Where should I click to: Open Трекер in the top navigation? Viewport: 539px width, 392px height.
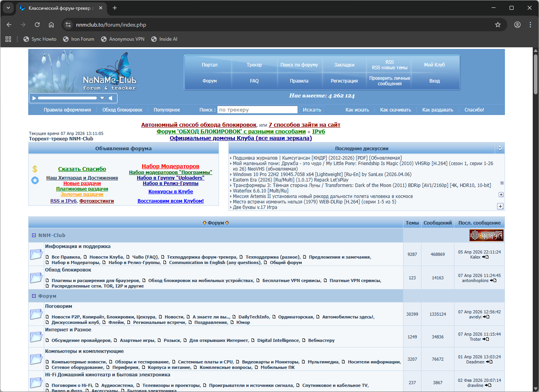254,65
